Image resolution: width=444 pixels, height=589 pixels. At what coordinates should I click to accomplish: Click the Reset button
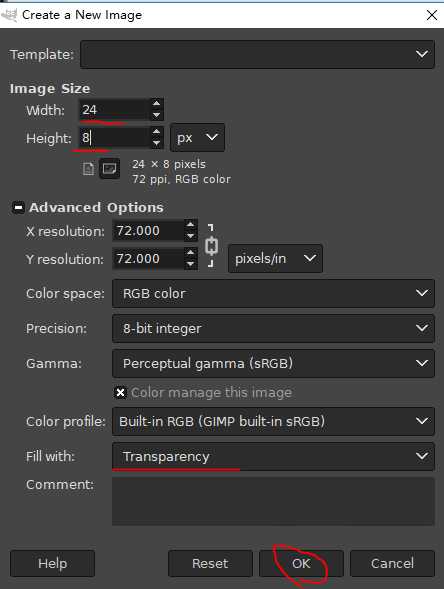click(210, 563)
